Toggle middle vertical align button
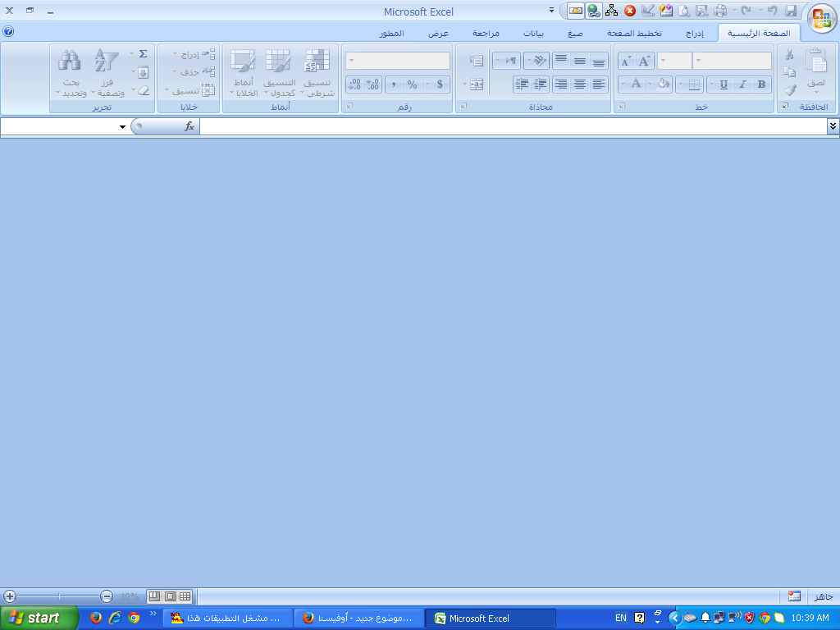Screen dimensions: 840x630 point(580,61)
